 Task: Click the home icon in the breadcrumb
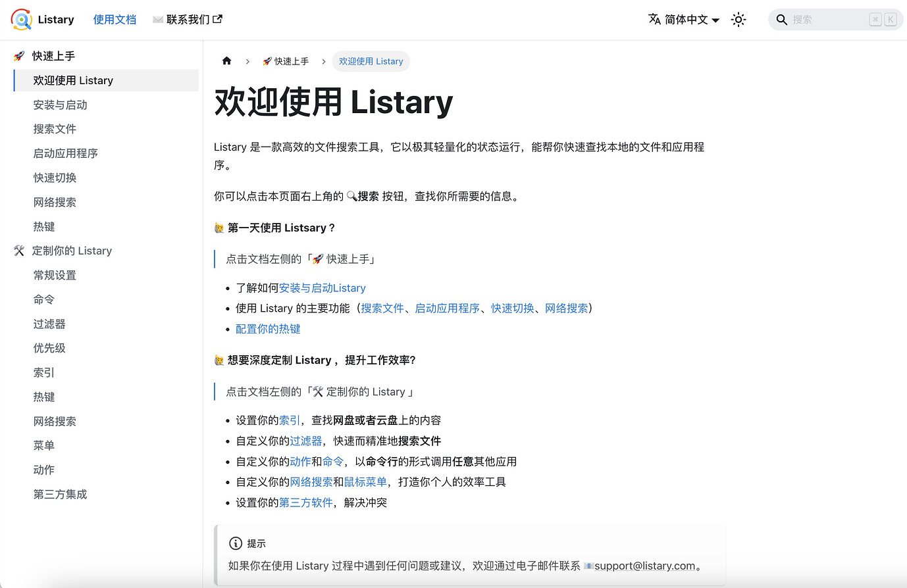coord(226,61)
